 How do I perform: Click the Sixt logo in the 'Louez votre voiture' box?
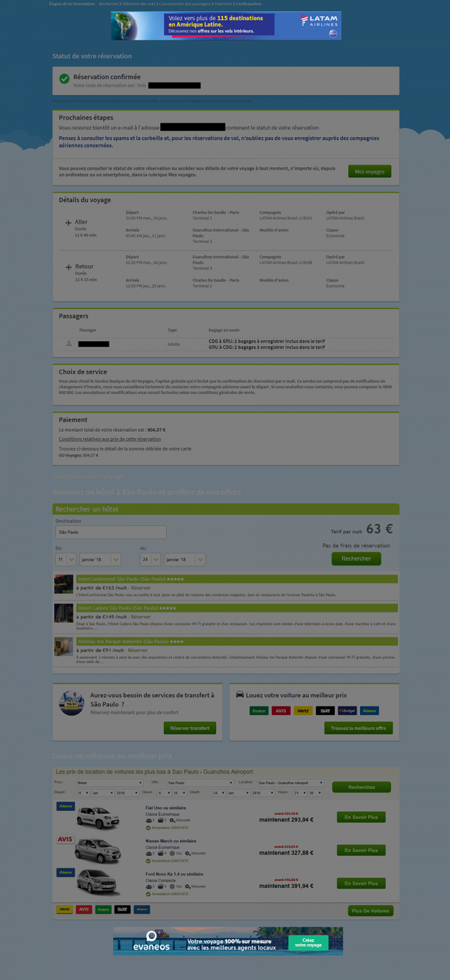(325, 711)
